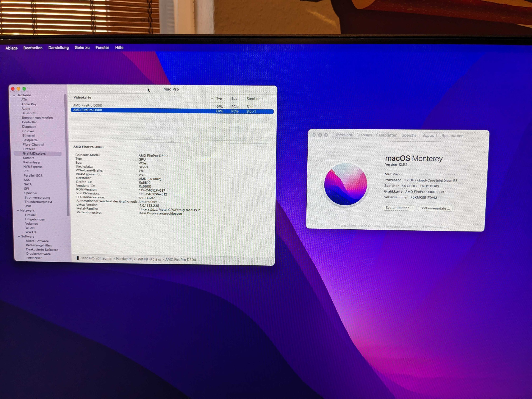Click the yellow minimize button of System Information

[19, 89]
